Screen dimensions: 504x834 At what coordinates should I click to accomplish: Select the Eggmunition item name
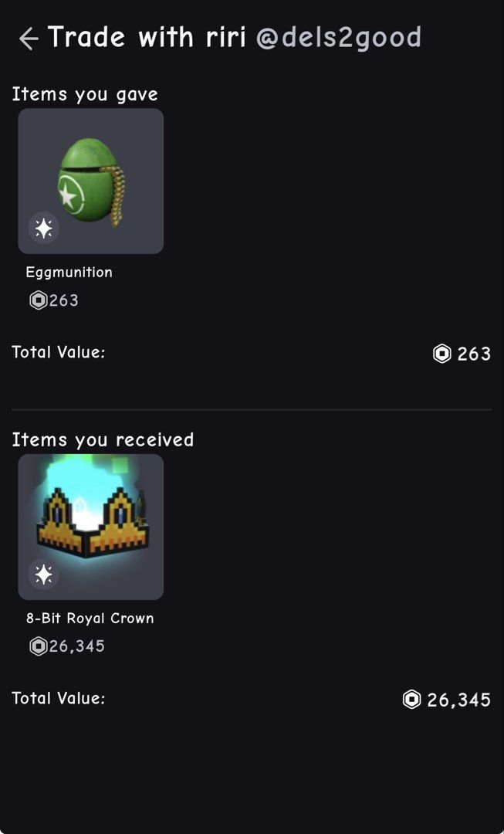69,273
